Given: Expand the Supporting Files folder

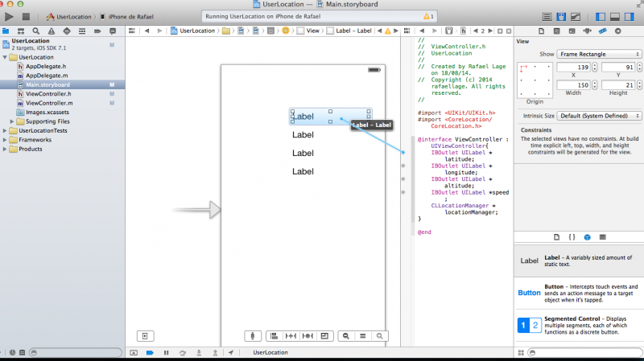Looking at the screenshot, I should click(x=11, y=121).
